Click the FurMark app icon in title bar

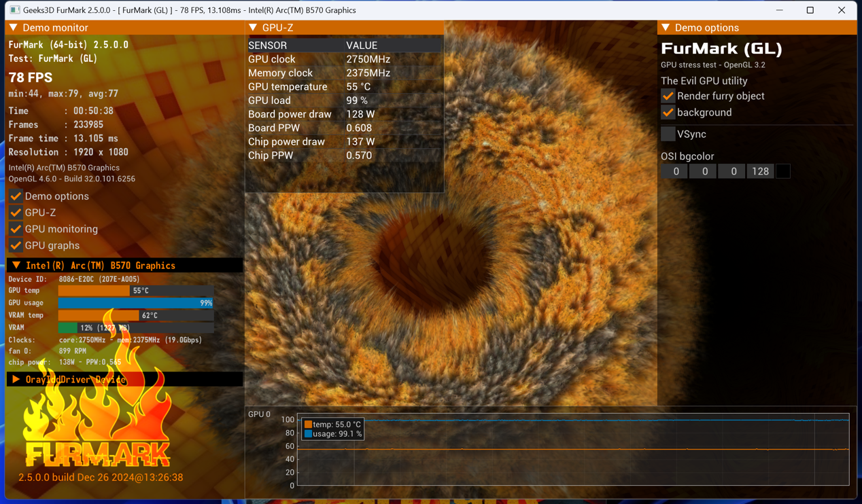point(15,10)
